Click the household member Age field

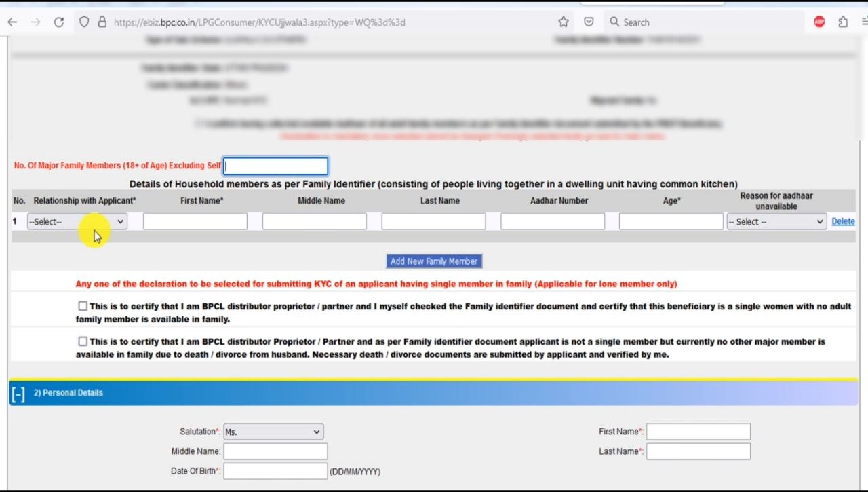[x=671, y=221]
